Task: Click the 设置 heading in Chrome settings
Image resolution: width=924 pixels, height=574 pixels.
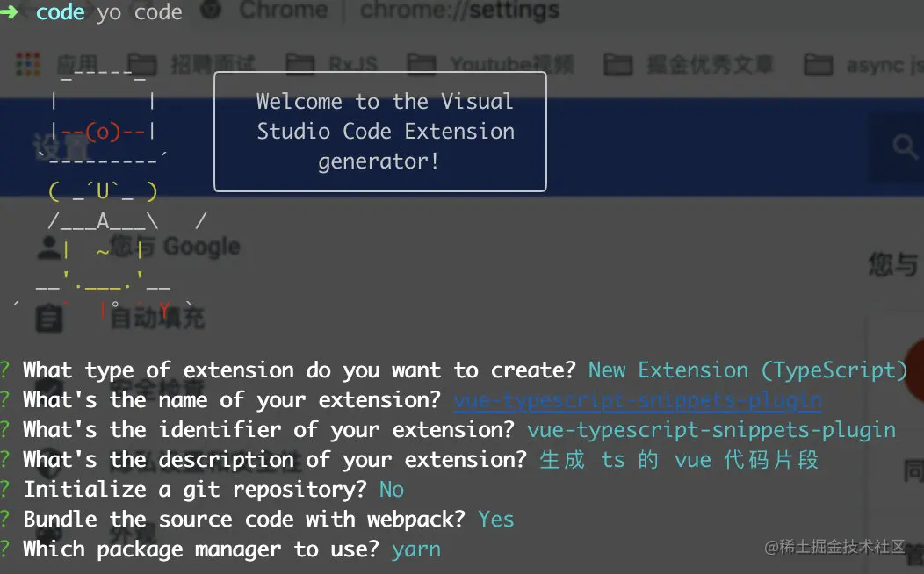Action: pyautogui.click(x=60, y=147)
